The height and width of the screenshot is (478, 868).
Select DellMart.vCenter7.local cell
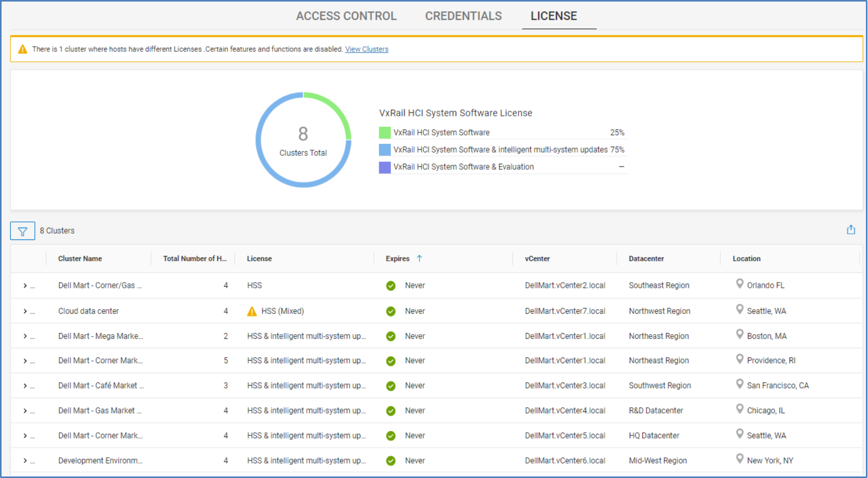pyautogui.click(x=565, y=311)
